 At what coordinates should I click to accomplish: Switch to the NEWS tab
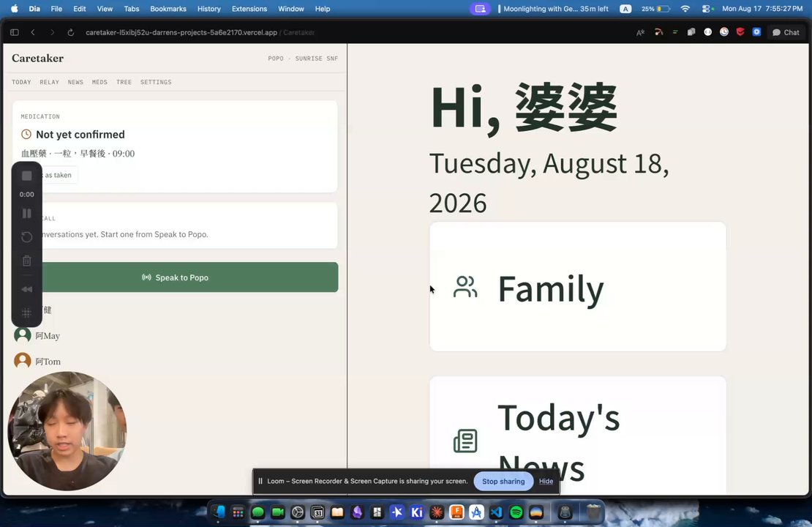tap(75, 82)
